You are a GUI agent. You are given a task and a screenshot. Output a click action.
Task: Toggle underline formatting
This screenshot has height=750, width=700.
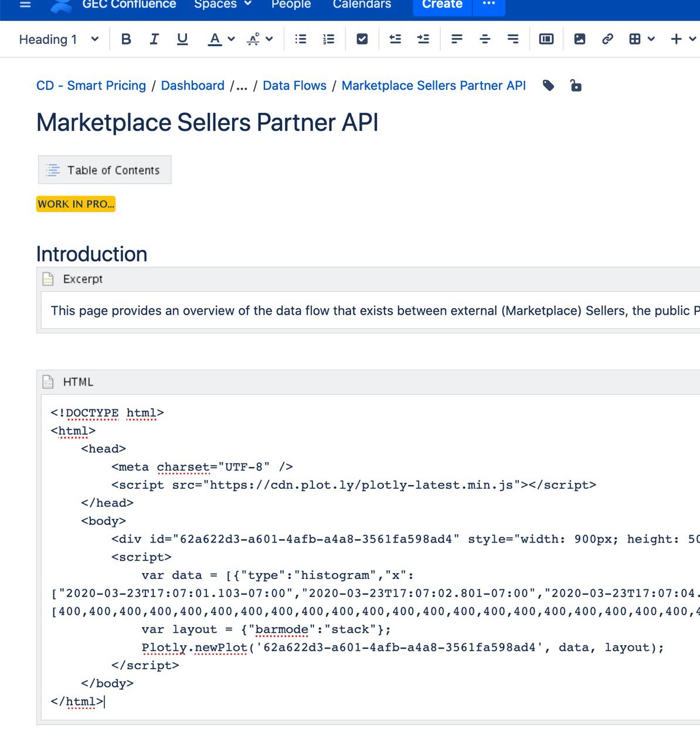182,39
